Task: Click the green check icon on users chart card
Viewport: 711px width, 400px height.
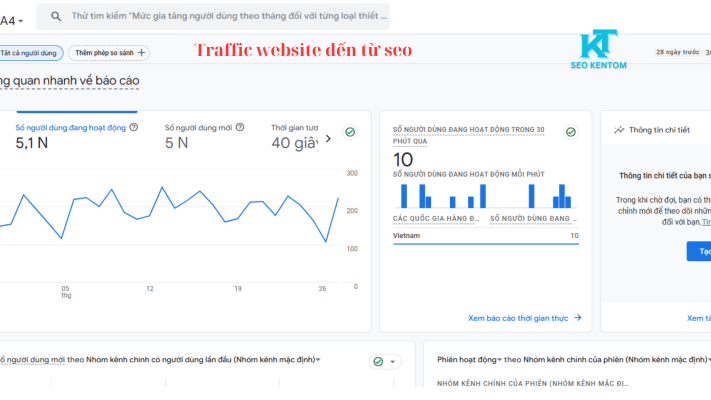Action: (x=350, y=132)
